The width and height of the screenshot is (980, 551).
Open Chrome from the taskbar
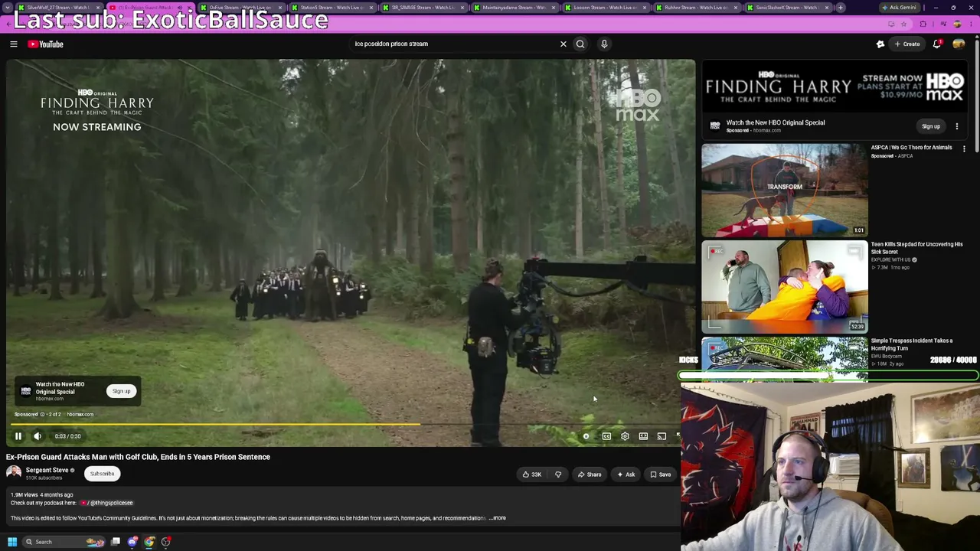pos(149,542)
